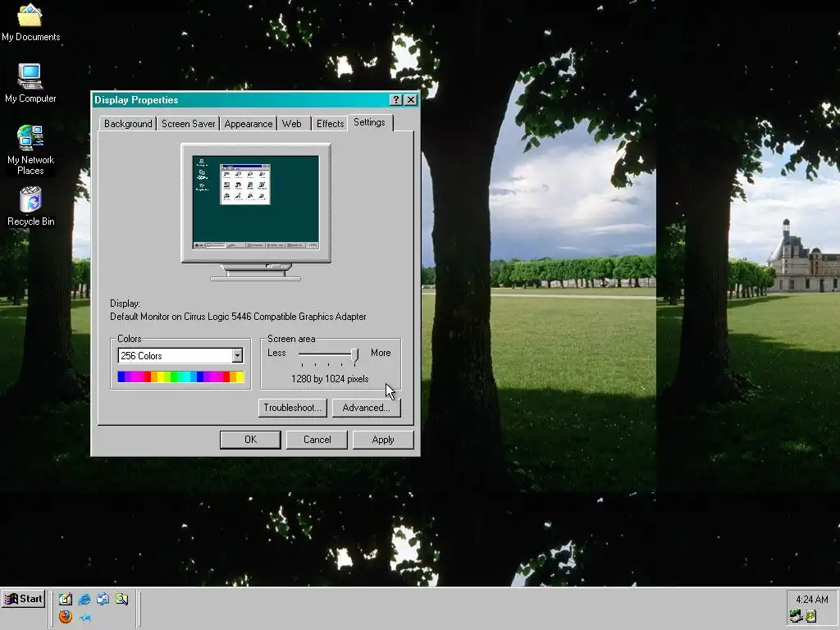This screenshot has height=630, width=840.
Task: Switch to the Background tab
Action: pos(128,124)
